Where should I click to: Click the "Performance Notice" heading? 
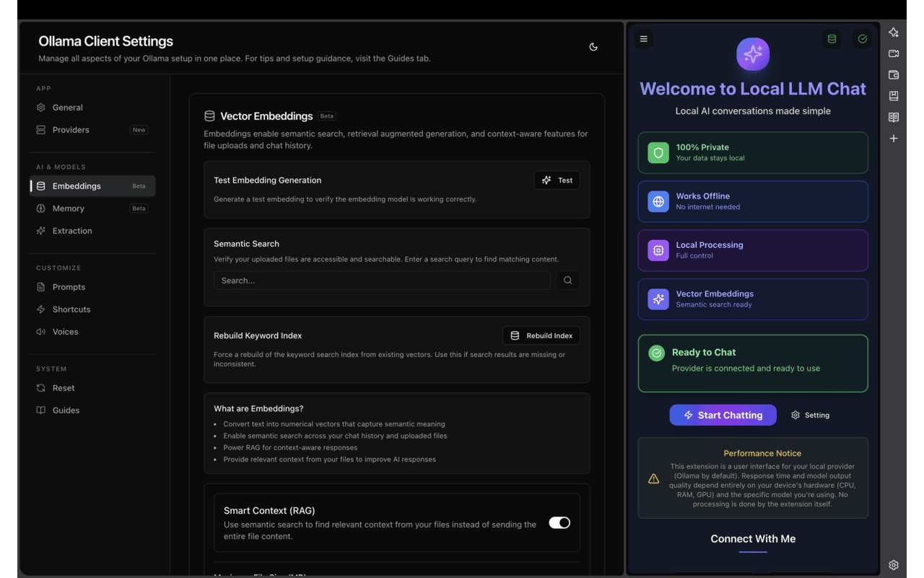click(x=762, y=454)
